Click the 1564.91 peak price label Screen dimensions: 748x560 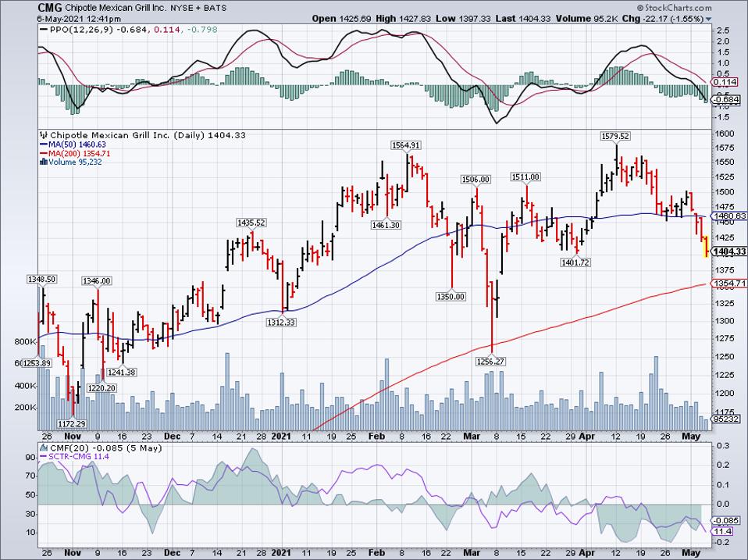point(406,145)
